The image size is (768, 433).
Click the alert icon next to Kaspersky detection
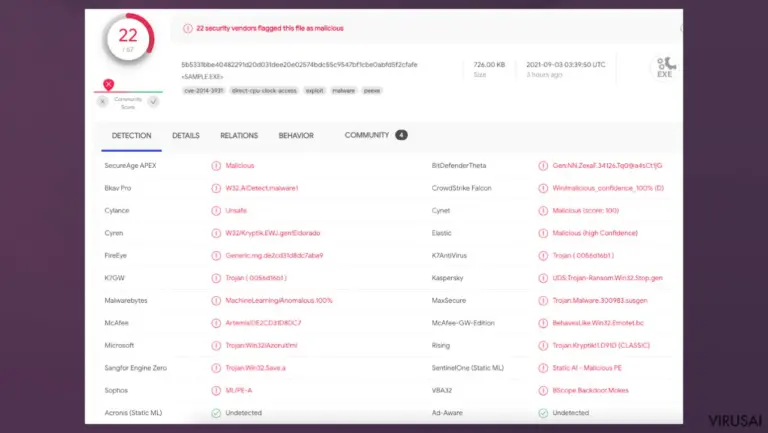point(543,278)
